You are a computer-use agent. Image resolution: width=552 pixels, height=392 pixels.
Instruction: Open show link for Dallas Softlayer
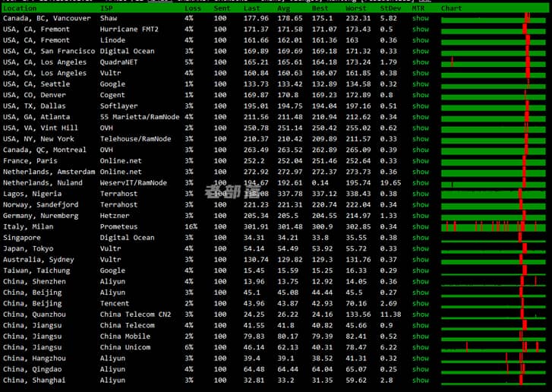tap(421, 106)
